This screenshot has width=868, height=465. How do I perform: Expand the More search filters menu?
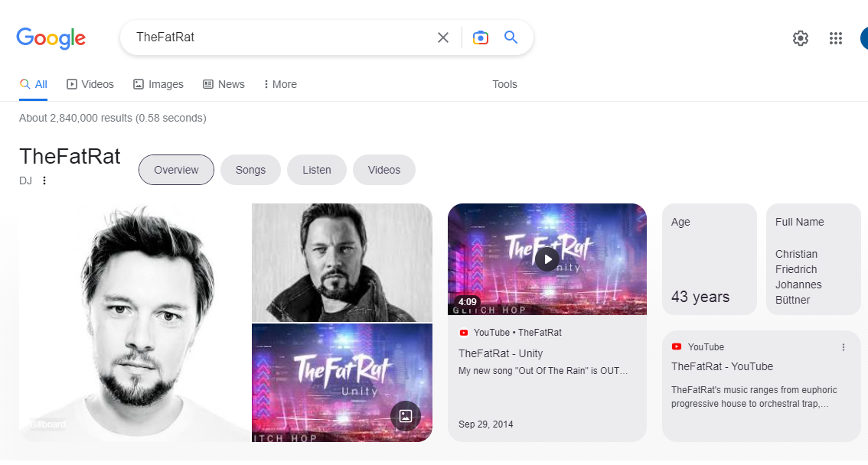pos(280,84)
